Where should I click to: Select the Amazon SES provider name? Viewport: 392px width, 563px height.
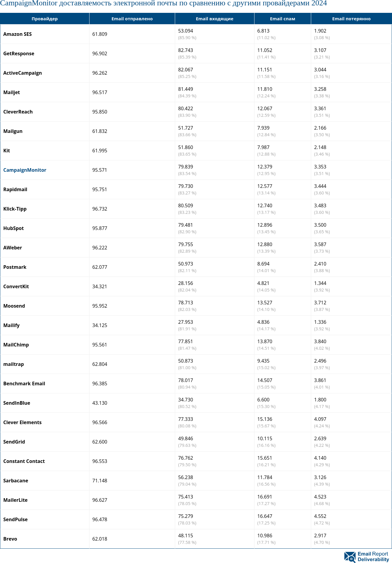point(17,34)
